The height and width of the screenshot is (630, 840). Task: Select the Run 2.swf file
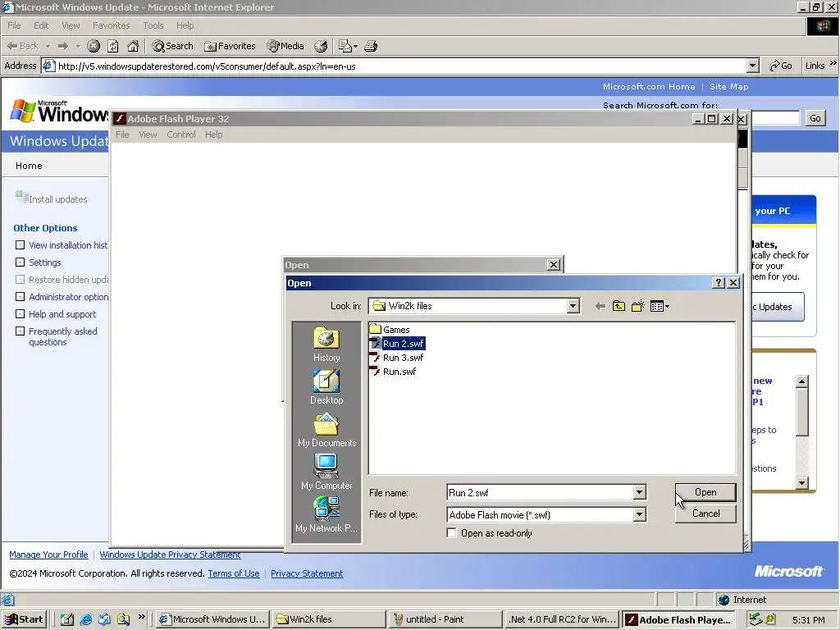(x=397, y=344)
